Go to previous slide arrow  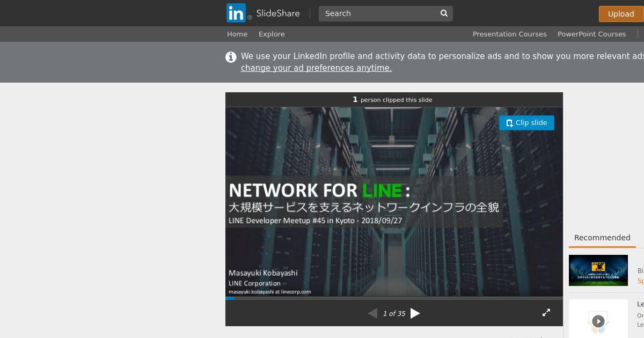tap(372, 313)
